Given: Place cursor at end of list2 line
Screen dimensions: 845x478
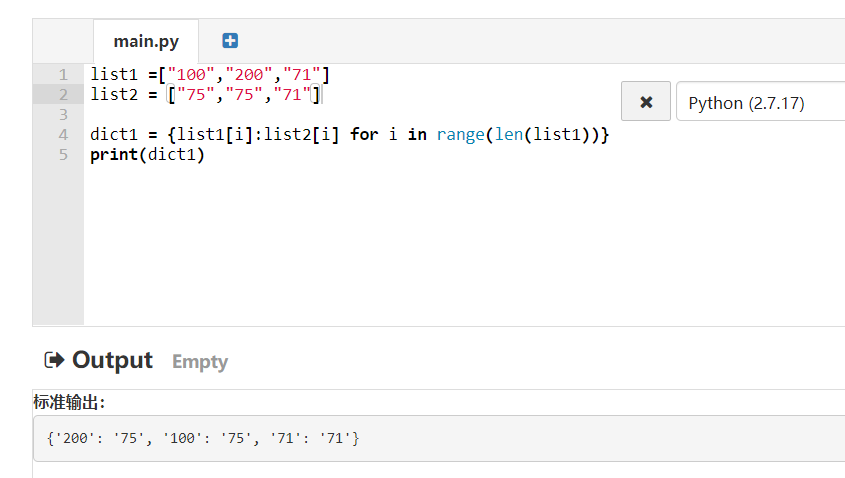Looking at the screenshot, I should click(x=322, y=94).
